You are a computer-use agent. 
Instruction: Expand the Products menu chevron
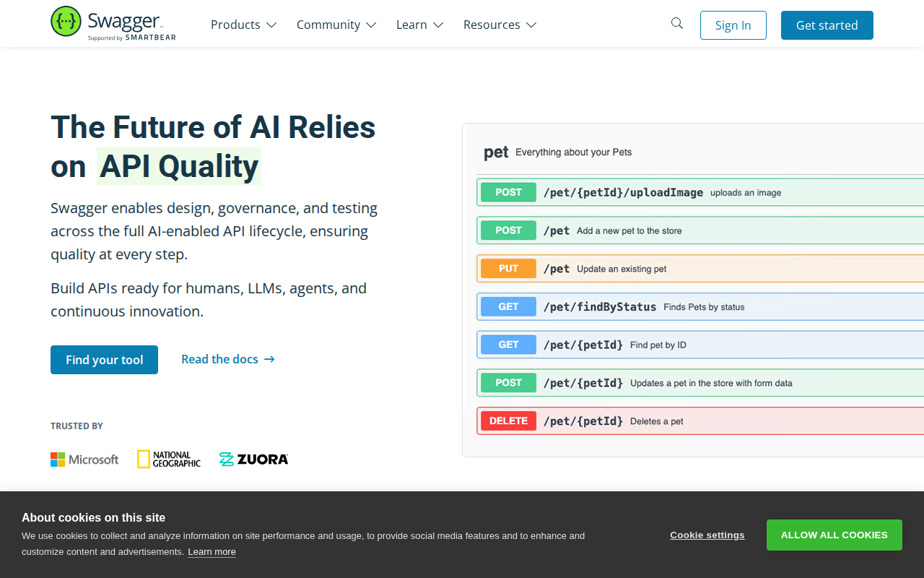[x=271, y=25]
